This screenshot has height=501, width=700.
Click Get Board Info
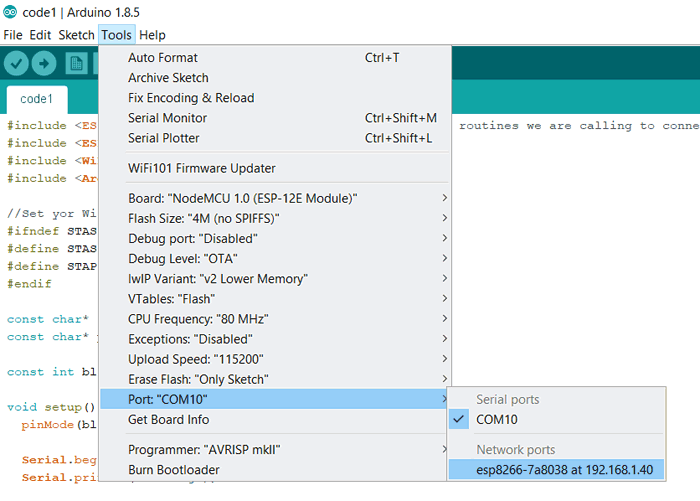coord(275,419)
